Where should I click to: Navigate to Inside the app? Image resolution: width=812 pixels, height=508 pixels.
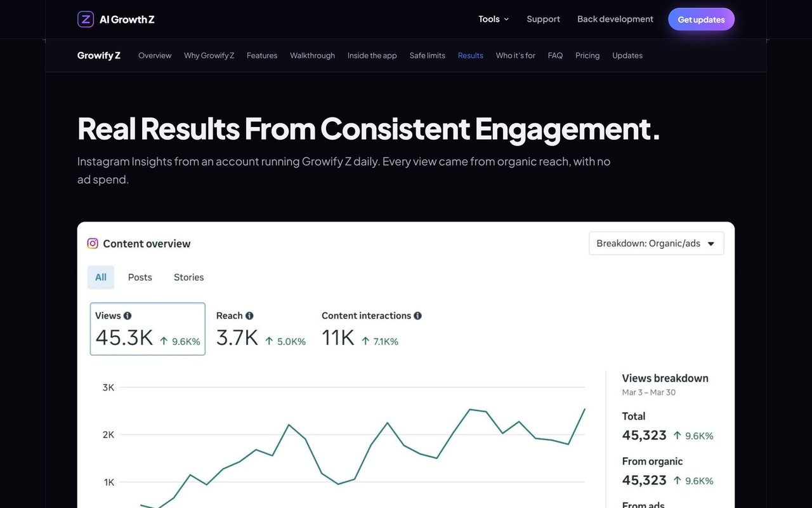[x=372, y=55]
